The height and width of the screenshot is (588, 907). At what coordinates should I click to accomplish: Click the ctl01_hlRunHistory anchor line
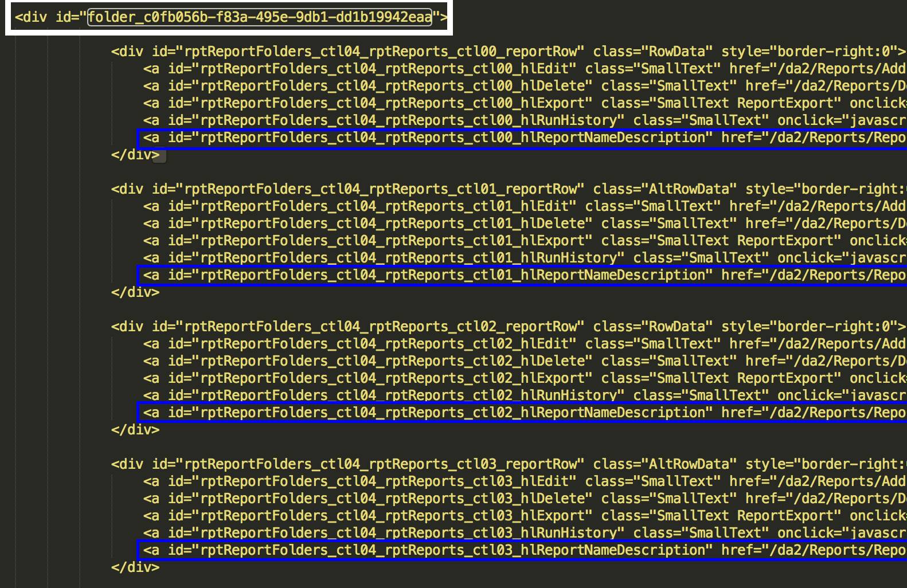pos(525,258)
